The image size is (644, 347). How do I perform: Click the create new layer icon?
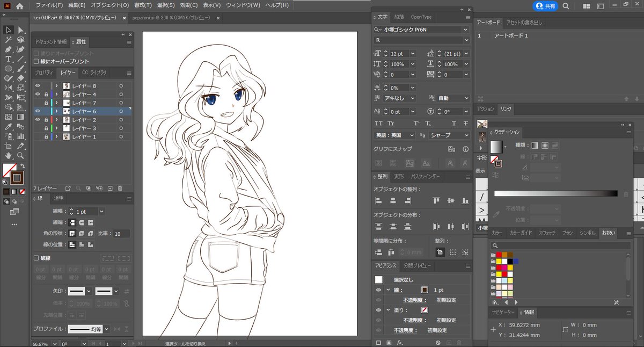(x=110, y=189)
